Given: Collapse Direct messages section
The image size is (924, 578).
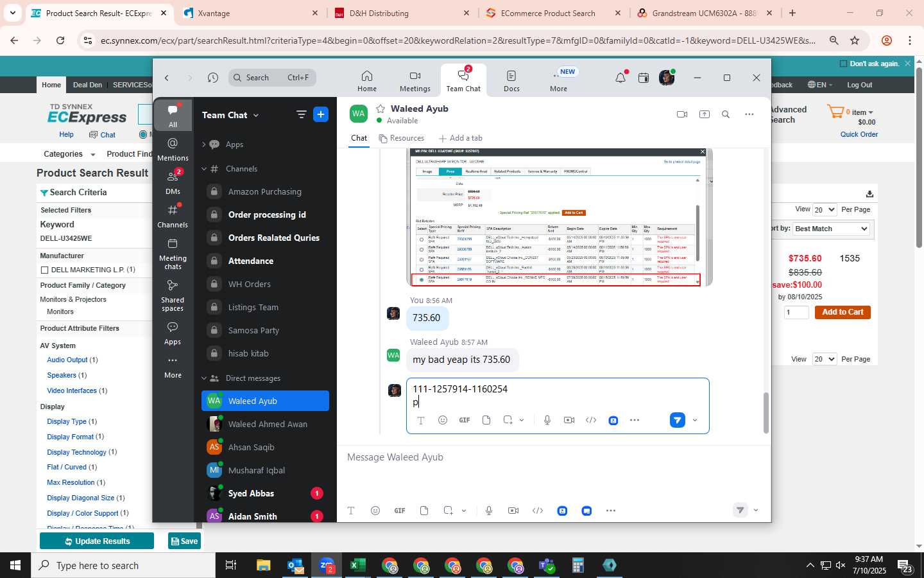Looking at the screenshot, I should [x=204, y=378].
